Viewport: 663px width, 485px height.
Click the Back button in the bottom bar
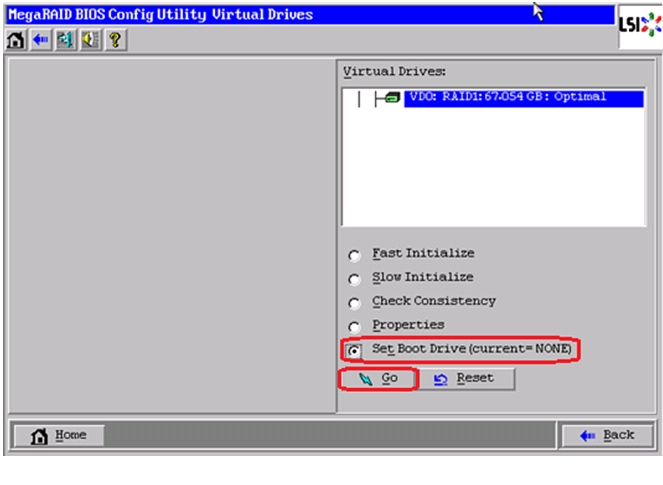click(607, 435)
